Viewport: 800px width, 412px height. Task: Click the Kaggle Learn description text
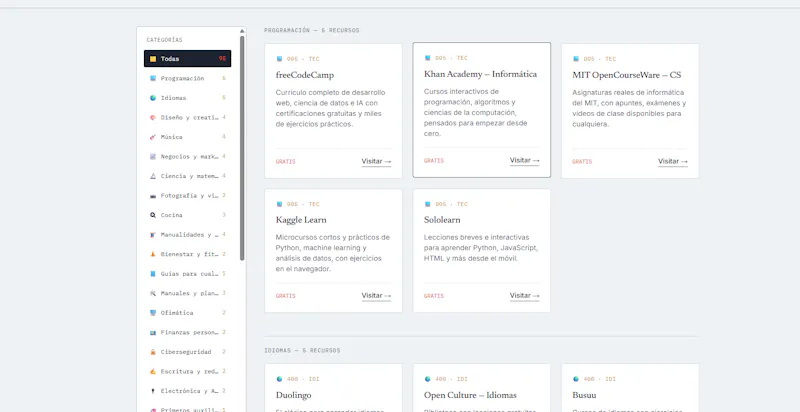pos(333,253)
